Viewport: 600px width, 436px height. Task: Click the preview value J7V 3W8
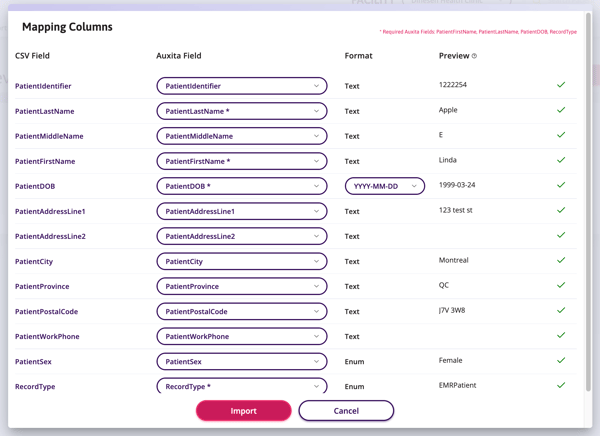(x=452, y=310)
